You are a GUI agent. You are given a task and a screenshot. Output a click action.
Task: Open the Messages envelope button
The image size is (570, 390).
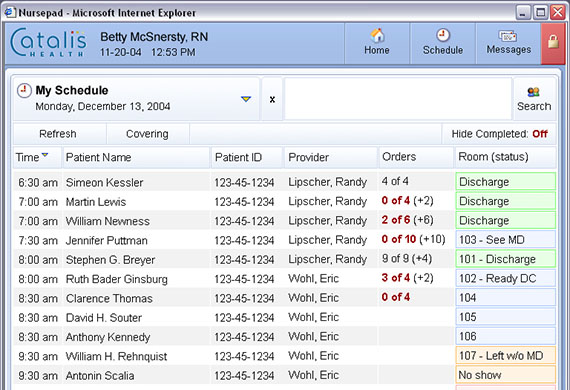pos(509,43)
